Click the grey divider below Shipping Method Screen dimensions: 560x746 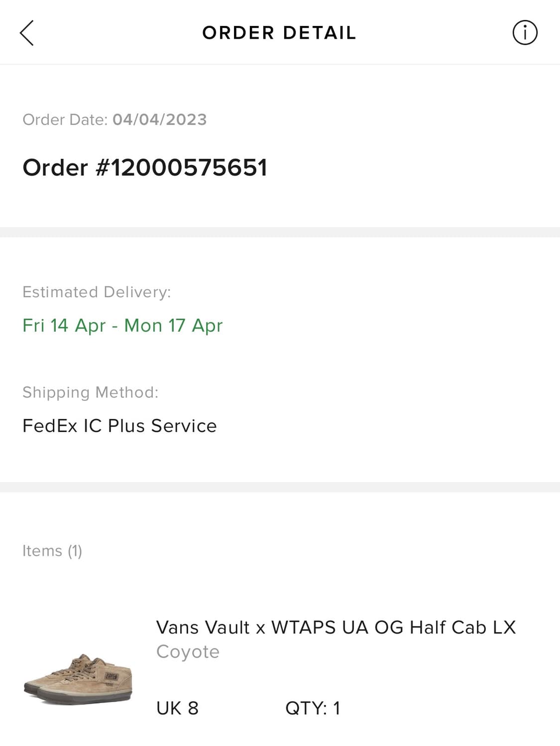pyautogui.click(x=280, y=487)
